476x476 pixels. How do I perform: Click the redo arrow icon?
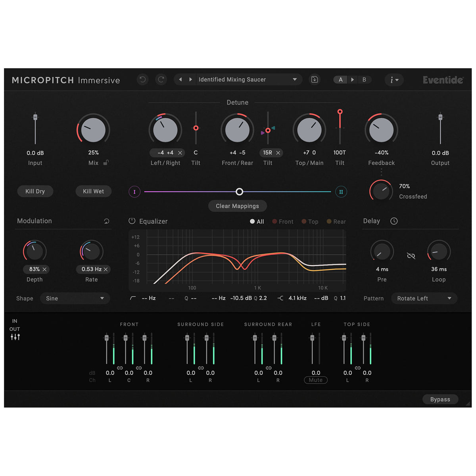161,80
